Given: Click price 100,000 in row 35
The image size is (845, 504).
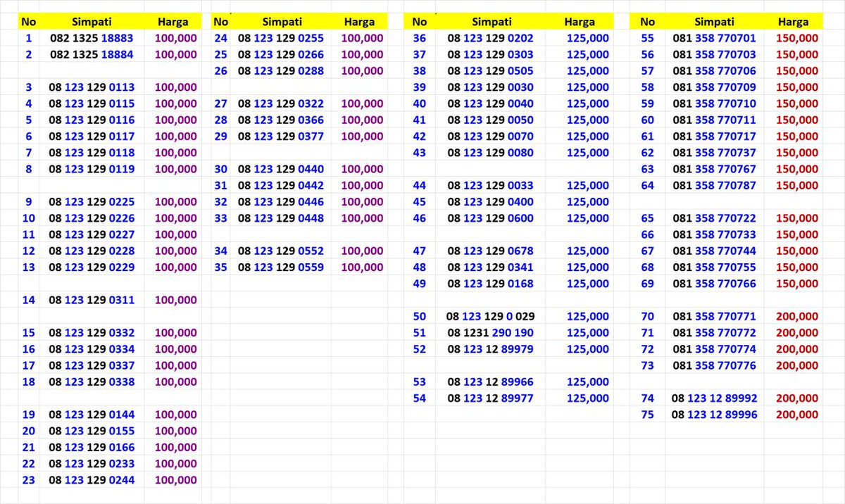Looking at the screenshot, I should click(x=363, y=267).
